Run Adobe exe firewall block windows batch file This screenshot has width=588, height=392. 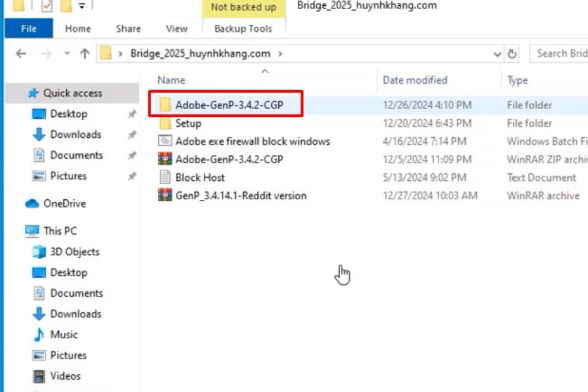tap(252, 141)
